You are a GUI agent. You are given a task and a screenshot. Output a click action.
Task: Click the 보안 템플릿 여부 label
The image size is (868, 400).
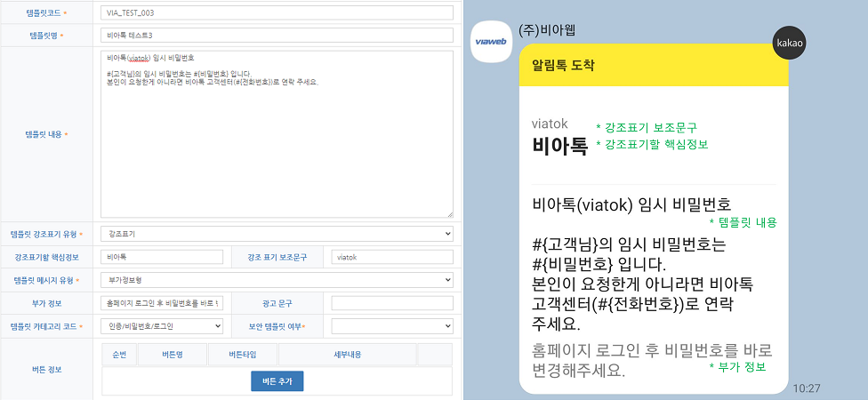tap(277, 326)
